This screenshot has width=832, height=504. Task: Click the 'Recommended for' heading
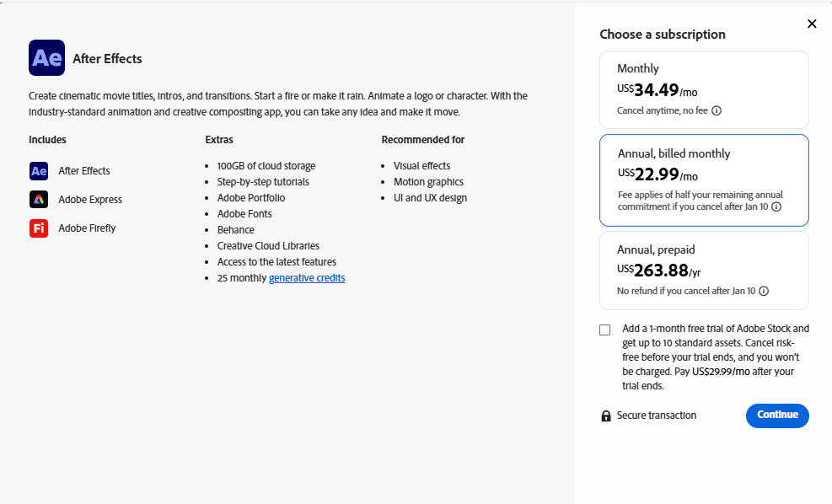click(x=422, y=139)
